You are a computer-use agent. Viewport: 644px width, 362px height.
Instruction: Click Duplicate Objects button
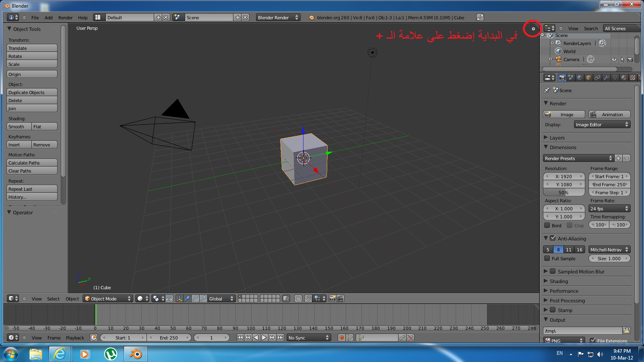tap(32, 92)
